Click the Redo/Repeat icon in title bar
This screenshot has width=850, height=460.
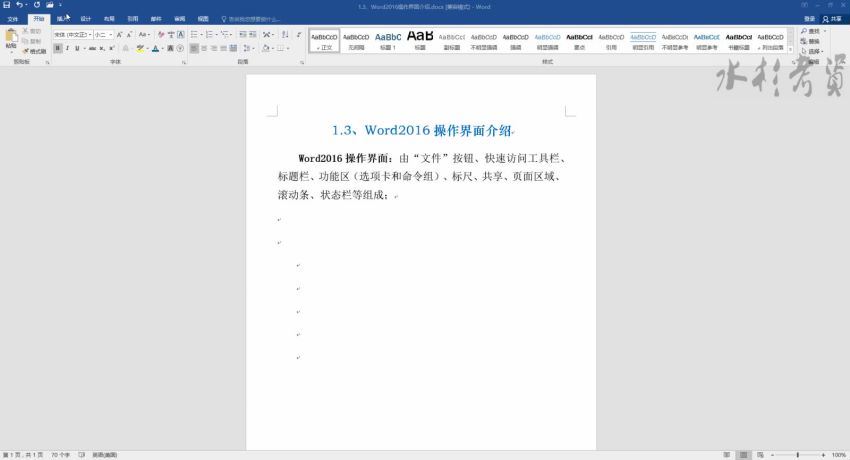[x=36, y=5]
